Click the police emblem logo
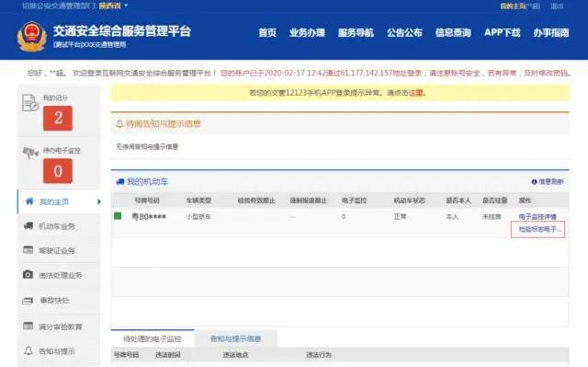This screenshot has height=367, width=588. (x=31, y=37)
